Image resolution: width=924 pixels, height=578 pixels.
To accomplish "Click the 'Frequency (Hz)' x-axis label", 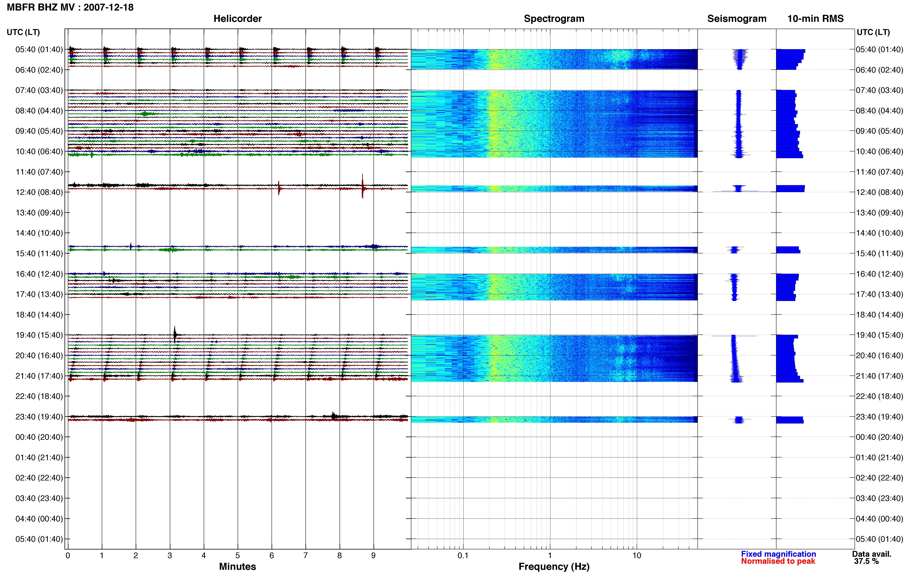I will click(x=554, y=566).
